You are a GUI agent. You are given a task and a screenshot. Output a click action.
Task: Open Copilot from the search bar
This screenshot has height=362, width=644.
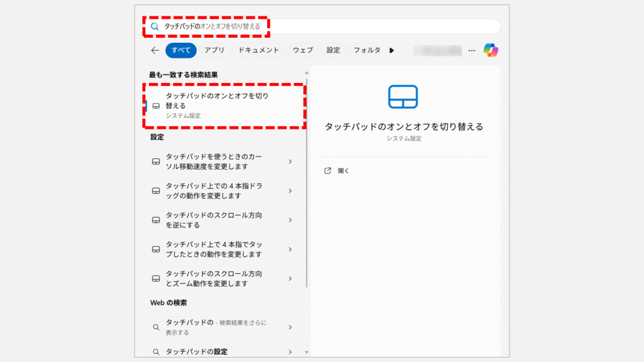[x=492, y=50]
